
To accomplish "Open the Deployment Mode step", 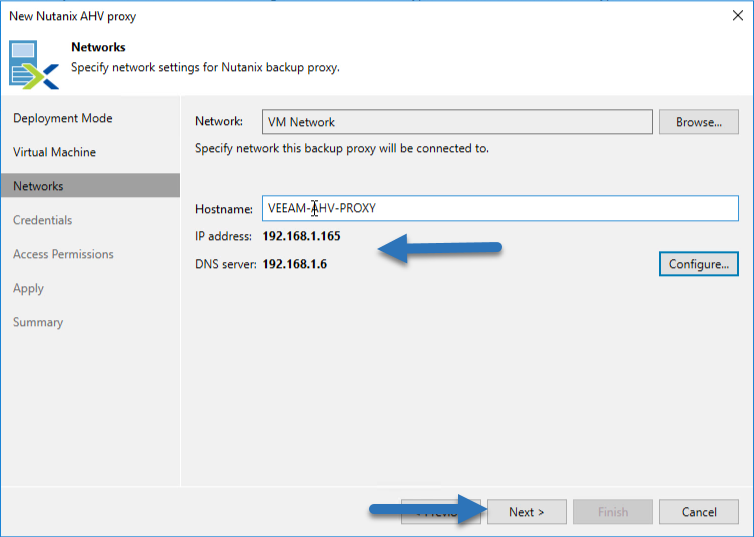I will coord(63,118).
